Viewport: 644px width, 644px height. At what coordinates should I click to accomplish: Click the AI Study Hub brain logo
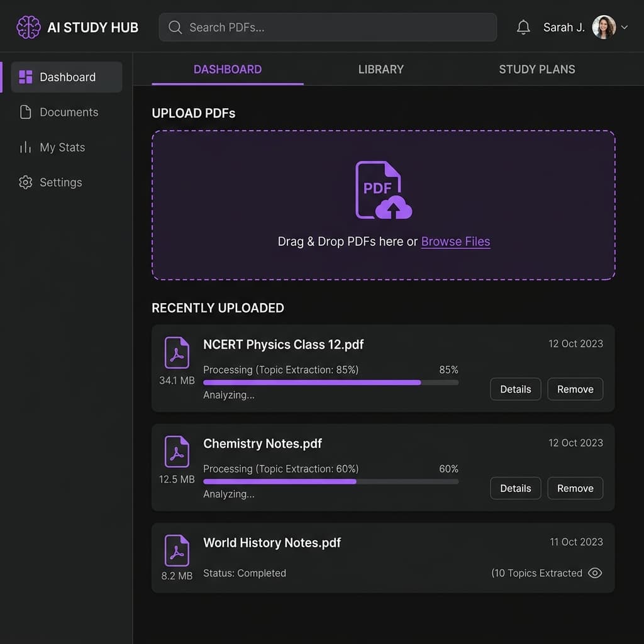28,28
